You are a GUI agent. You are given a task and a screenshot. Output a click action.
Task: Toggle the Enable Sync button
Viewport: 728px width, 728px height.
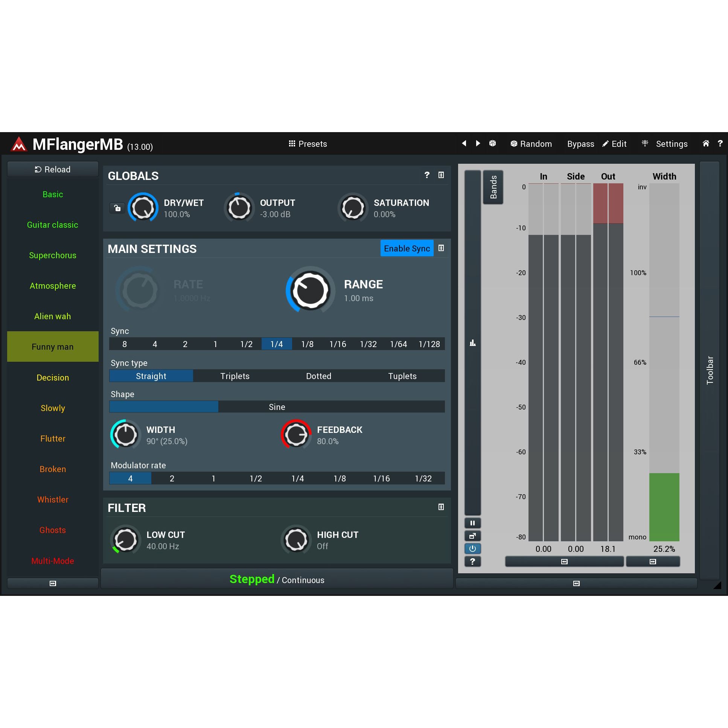(x=407, y=248)
